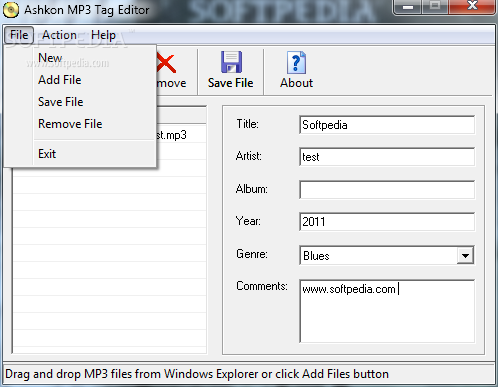The width and height of the screenshot is (498, 387).
Task: Click the Ashkon app icon in title bar
Action: click(11, 10)
